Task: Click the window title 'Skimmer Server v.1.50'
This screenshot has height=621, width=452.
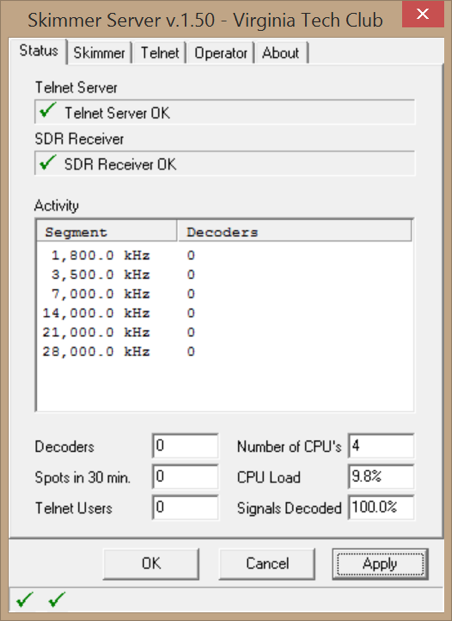Action: [121, 20]
